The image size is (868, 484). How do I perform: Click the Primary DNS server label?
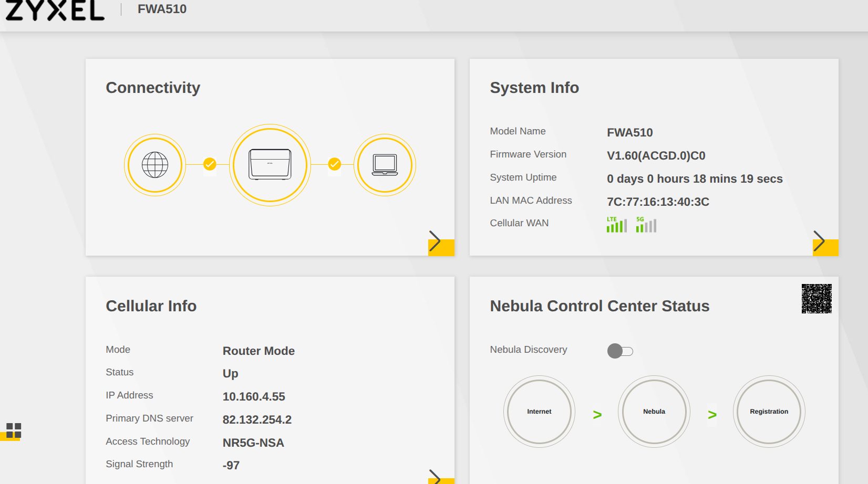pos(149,418)
